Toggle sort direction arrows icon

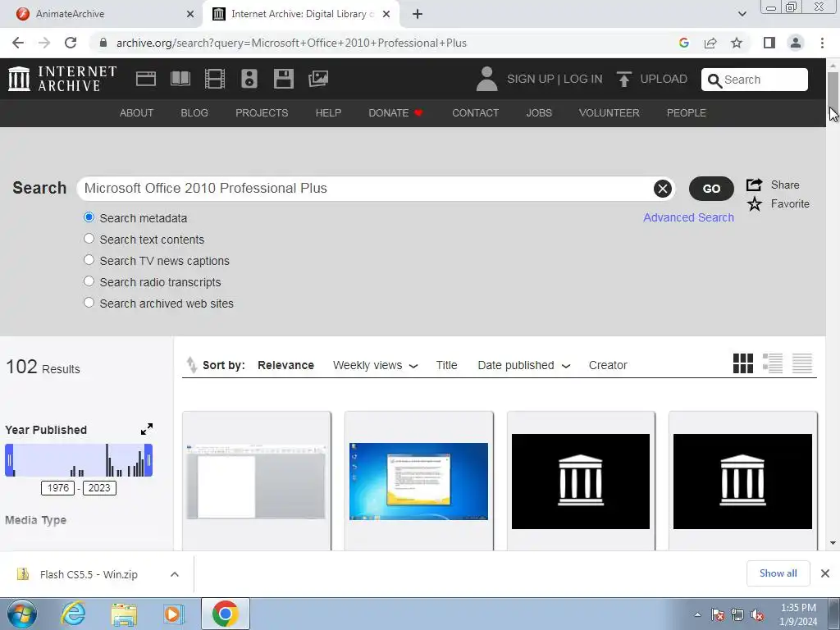(x=191, y=365)
